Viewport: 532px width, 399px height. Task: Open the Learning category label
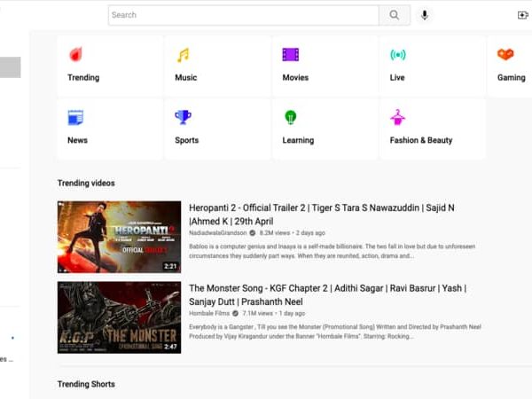tap(298, 140)
